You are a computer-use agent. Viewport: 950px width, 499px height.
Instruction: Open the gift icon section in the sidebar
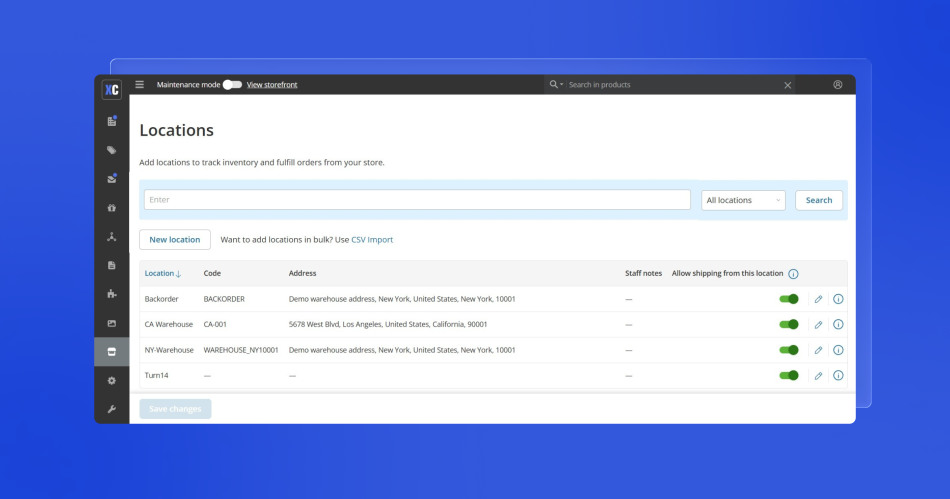(x=112, y=208)
